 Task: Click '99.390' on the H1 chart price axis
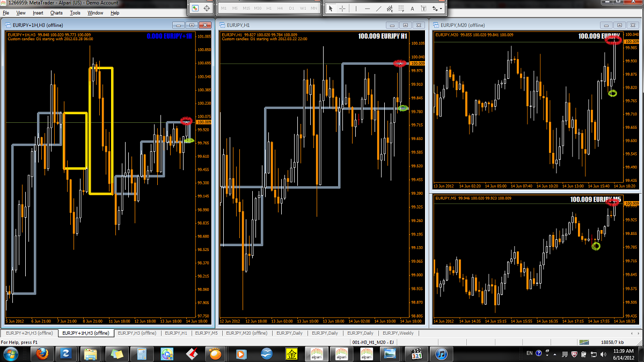[417, 193]
